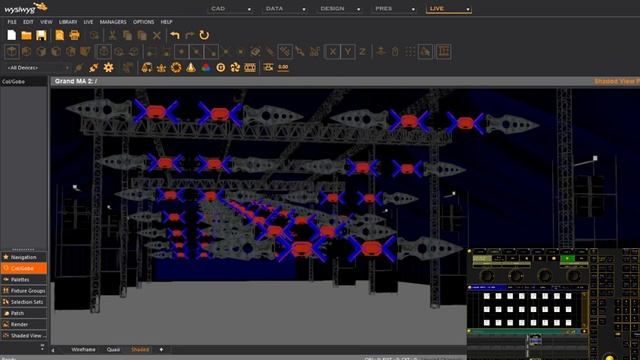Click the scissors Cut icon
640x360 pixels.
click(112, 36)
